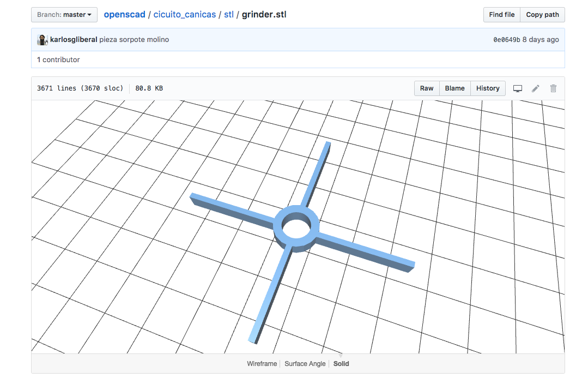The width and height of the screenshot is (588, 378).
Task: Open the openscad repository link
Action: pos(124,15)
